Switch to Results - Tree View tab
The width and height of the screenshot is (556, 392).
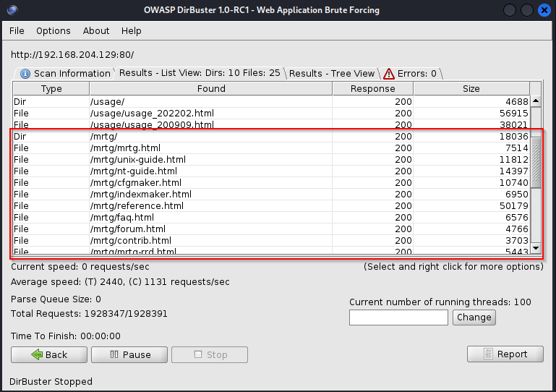(x=332, y=74)
